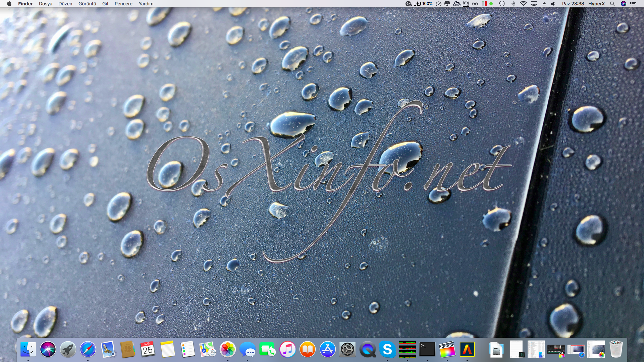Launch Siri from the dock

48,350
